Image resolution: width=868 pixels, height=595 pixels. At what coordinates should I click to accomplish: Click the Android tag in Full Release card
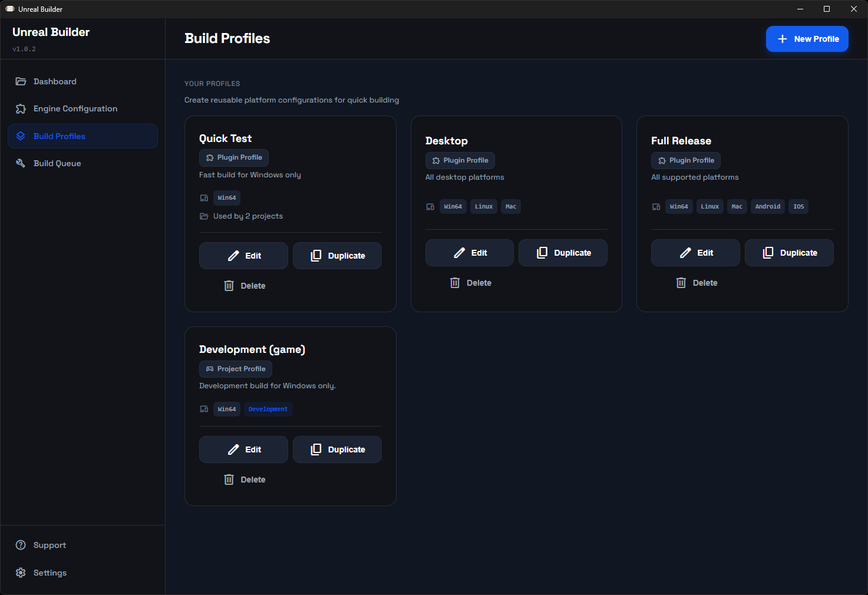tap(768, 207)
